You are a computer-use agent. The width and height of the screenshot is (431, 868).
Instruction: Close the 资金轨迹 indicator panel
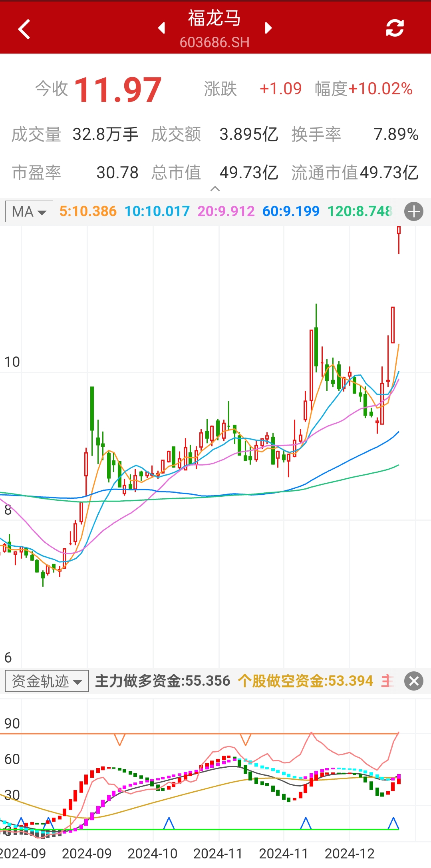(414, 681)
